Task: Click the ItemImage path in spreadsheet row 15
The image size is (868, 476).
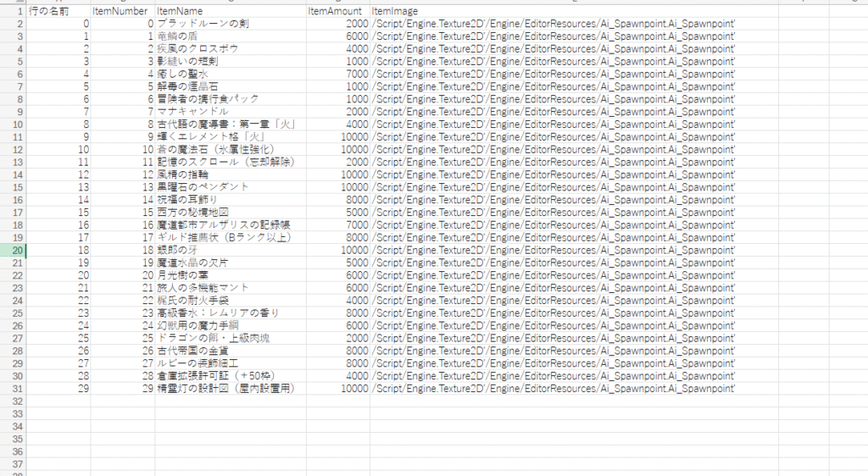Action: [574, 187]
